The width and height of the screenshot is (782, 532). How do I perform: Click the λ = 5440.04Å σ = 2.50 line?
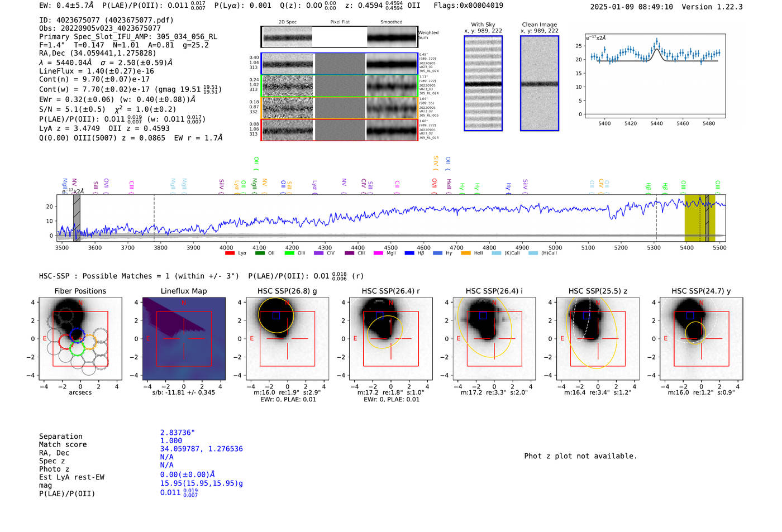click(106, 63)
